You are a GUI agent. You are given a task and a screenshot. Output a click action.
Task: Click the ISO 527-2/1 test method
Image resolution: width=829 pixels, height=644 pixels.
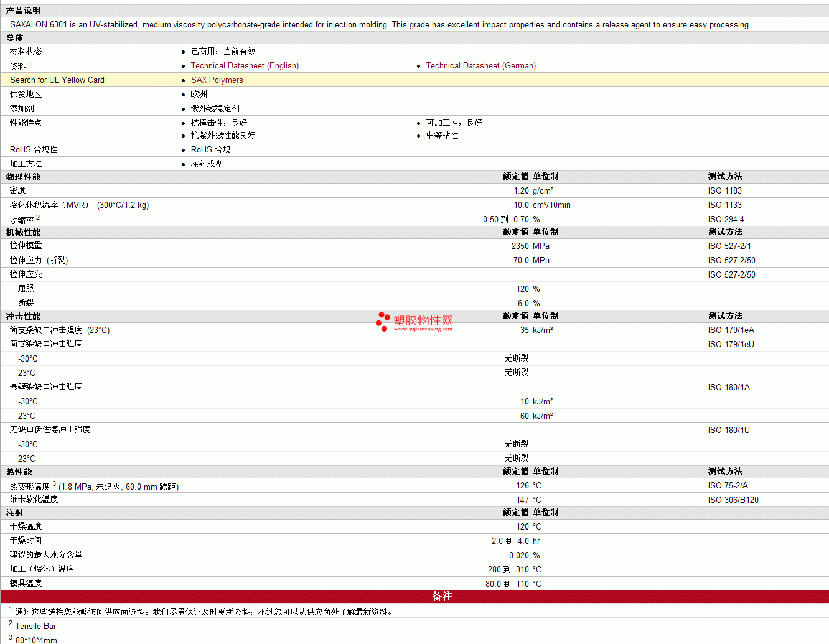click(729, 246)
